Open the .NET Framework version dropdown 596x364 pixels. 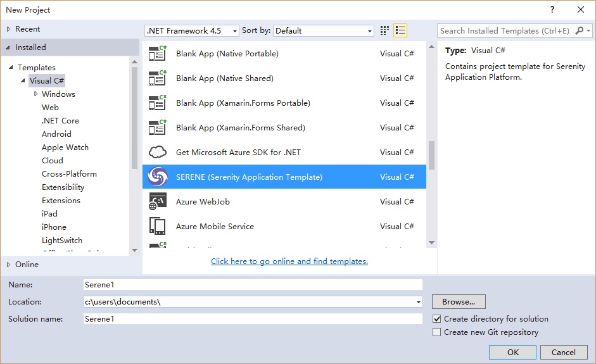(191, 30)
